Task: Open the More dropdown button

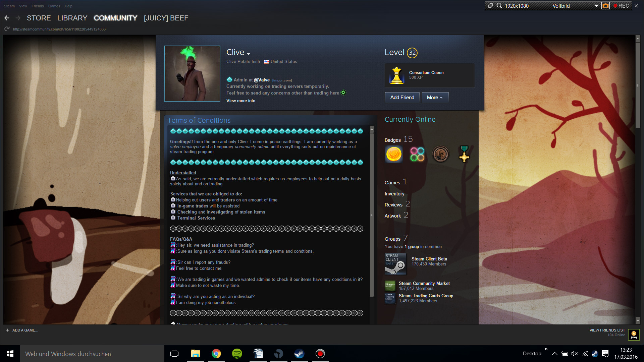Action: click(435, 98)
